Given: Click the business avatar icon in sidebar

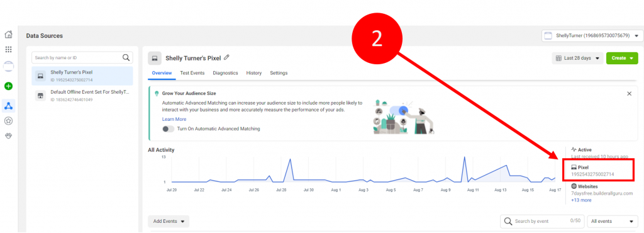Looking at the screenshot, I should tap(8, 66).
